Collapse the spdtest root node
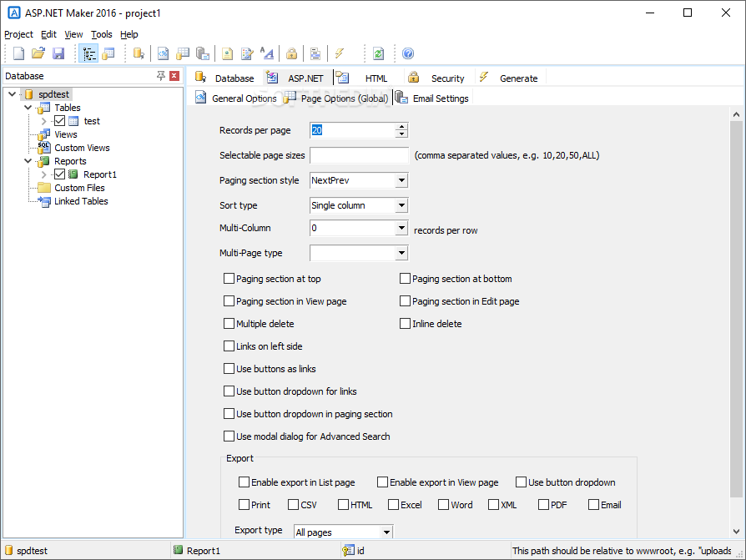Screen dimensions: 746x560 coord(13,94)
